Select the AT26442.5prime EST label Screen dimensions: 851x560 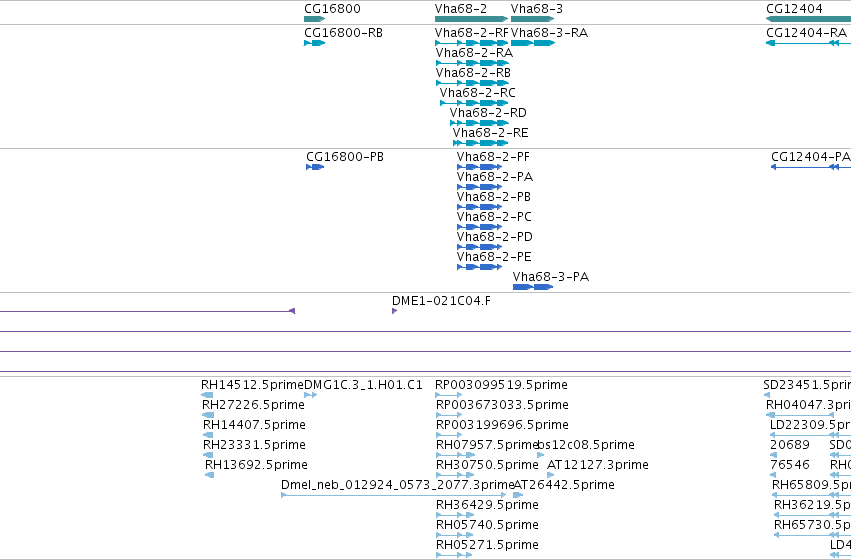tap(564, 485)
